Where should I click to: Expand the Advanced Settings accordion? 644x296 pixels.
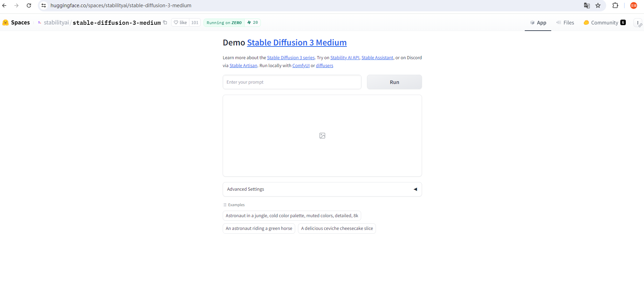tap(322, 189)
